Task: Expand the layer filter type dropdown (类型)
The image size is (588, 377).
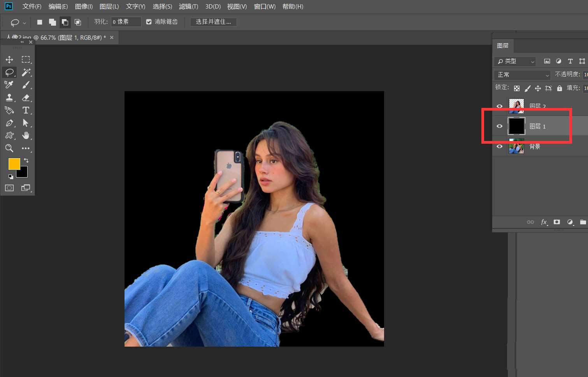Action: (516, 62)
